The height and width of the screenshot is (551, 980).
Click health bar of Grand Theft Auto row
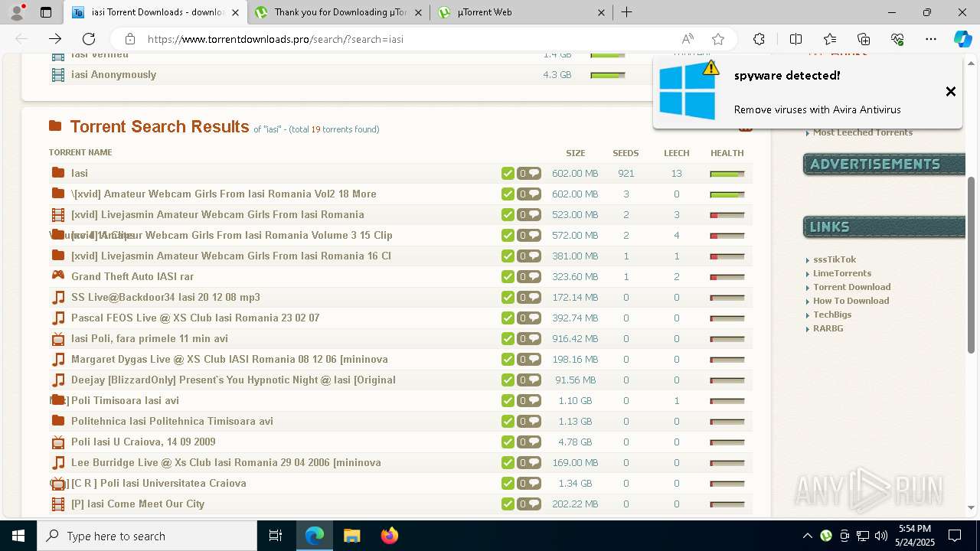click(727, 277)
